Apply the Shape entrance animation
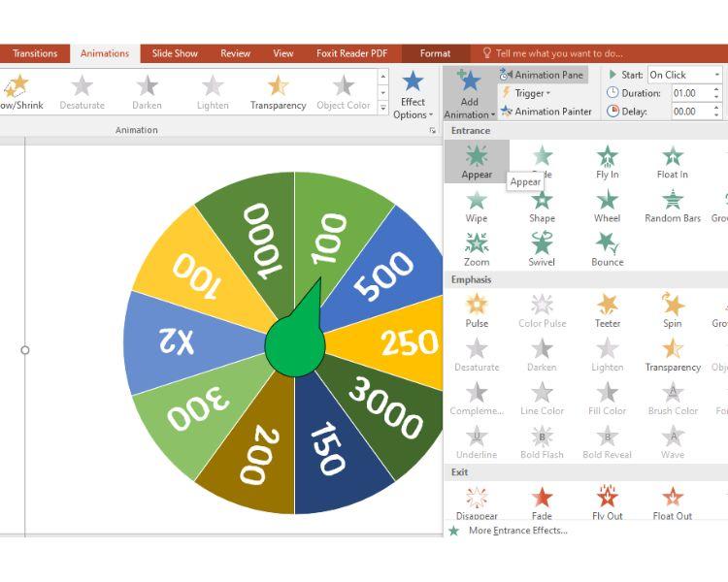 point(542,207)
